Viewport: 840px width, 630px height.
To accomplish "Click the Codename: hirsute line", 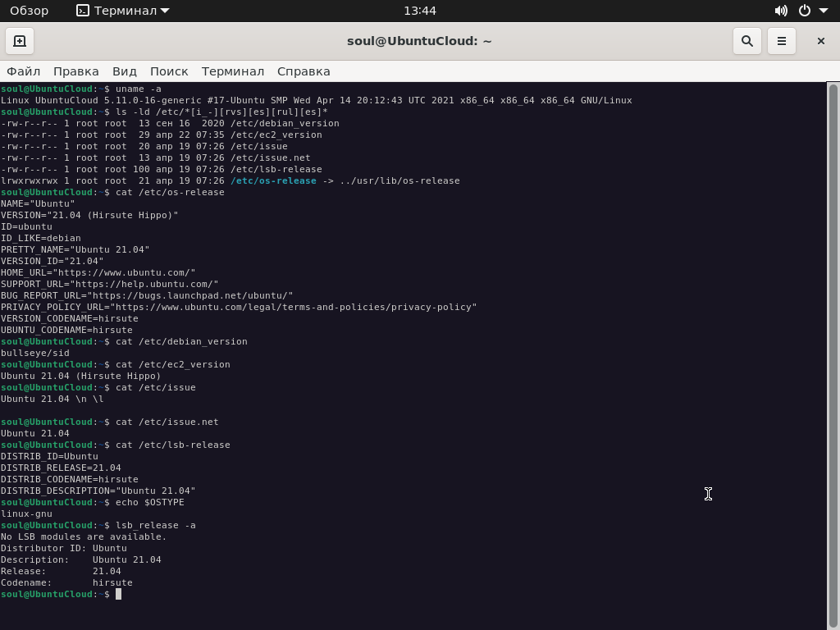I will [66, 583].
